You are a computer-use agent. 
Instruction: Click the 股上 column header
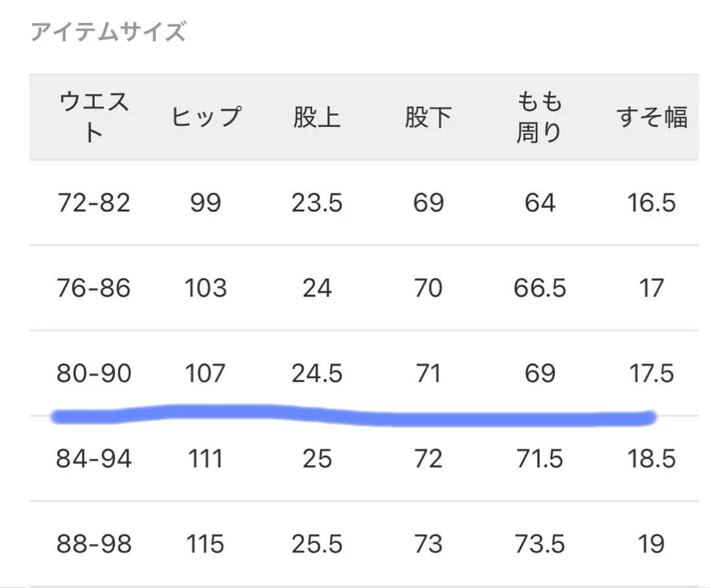(x=317, y=117)
